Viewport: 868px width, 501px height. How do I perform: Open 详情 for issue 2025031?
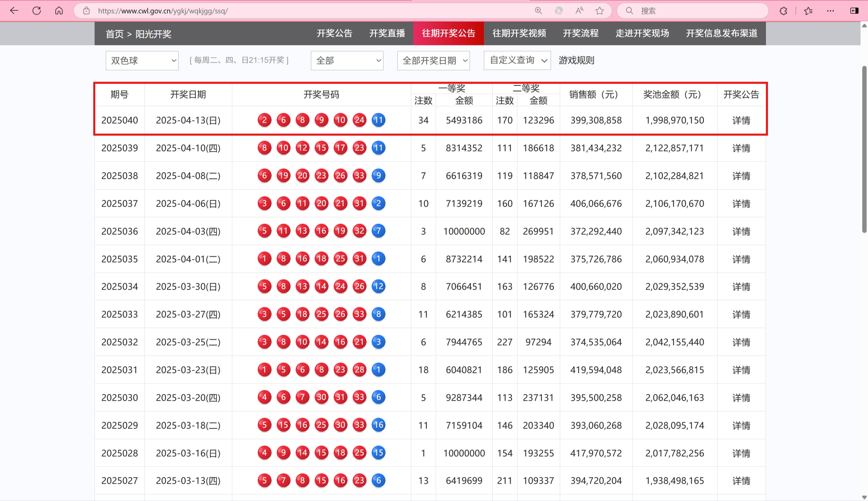click(741, 370)
